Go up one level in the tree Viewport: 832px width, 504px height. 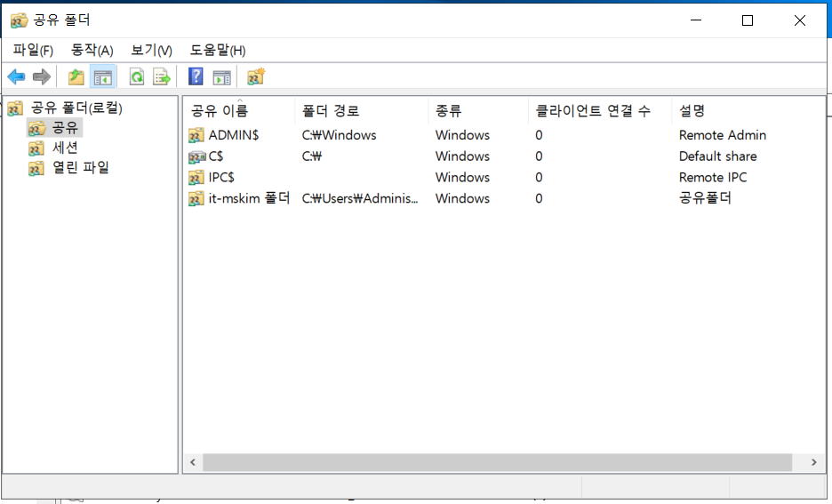point(76,77)
